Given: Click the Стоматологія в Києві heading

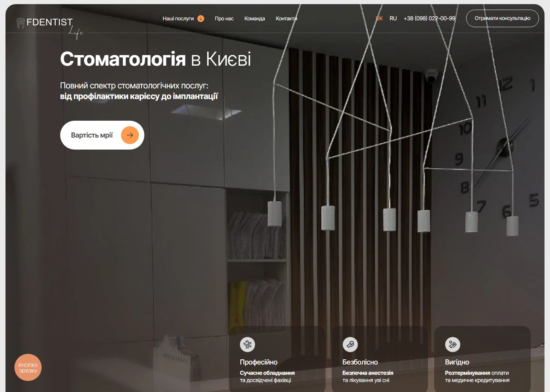Looking at the screenshot, I should coord(155,59).
